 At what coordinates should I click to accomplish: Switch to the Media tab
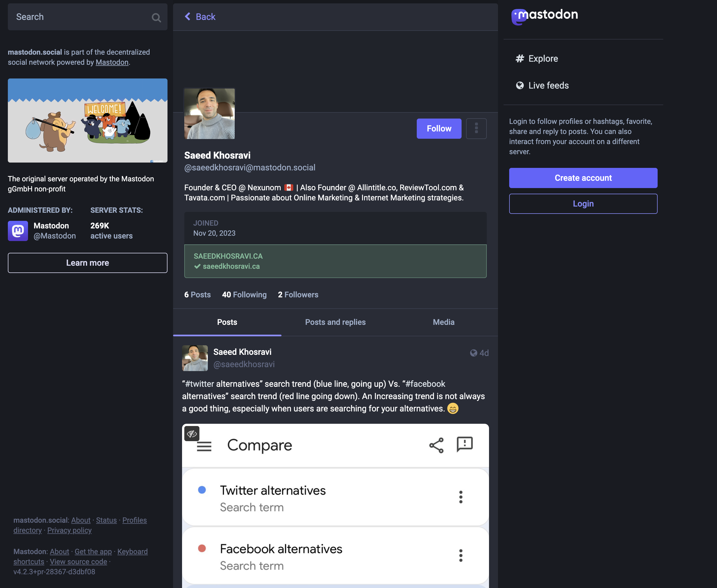(x=444, y=322)
